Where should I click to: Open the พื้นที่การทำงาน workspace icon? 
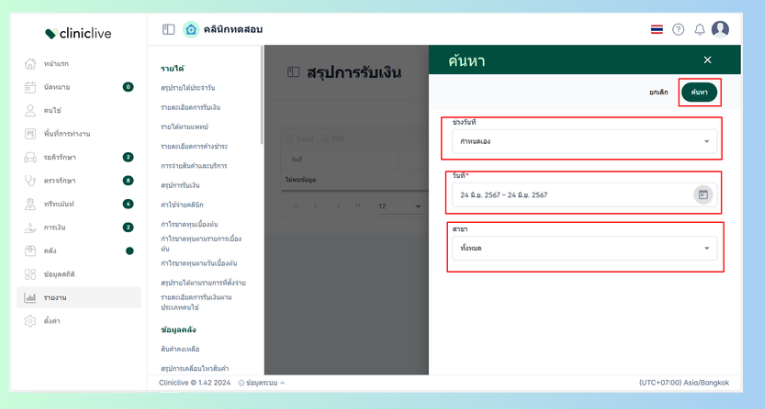30,134
